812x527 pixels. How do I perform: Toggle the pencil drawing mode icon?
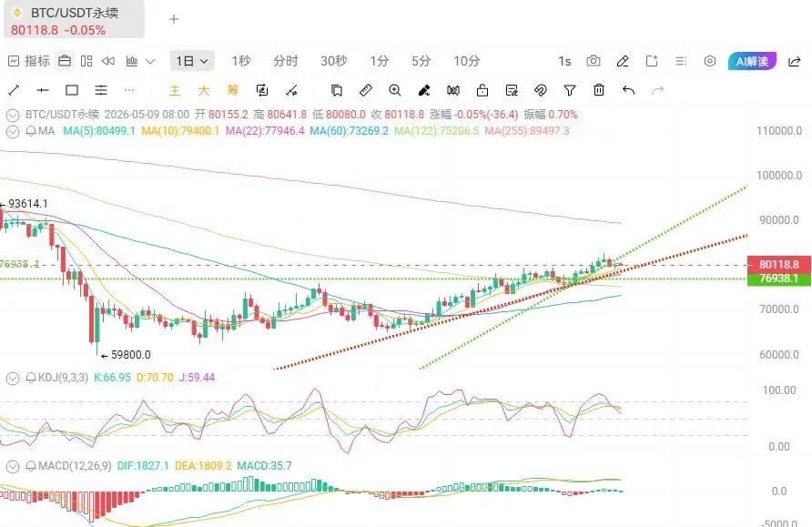click(623, 61)
